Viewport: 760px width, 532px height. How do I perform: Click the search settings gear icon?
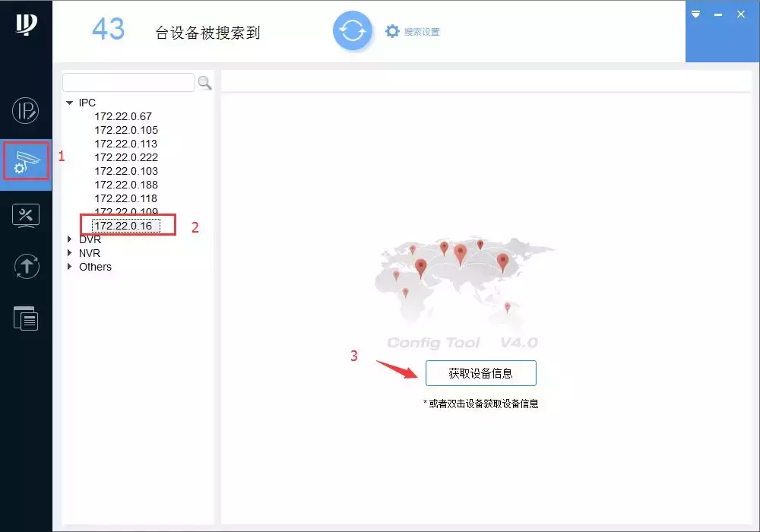(392, 31)
